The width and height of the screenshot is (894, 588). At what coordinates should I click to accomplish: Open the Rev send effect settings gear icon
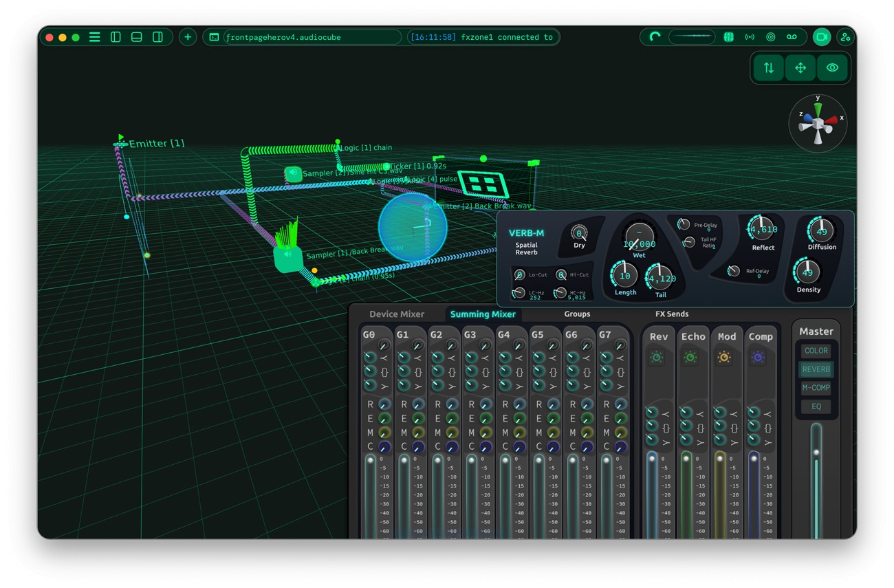[657, 358]
